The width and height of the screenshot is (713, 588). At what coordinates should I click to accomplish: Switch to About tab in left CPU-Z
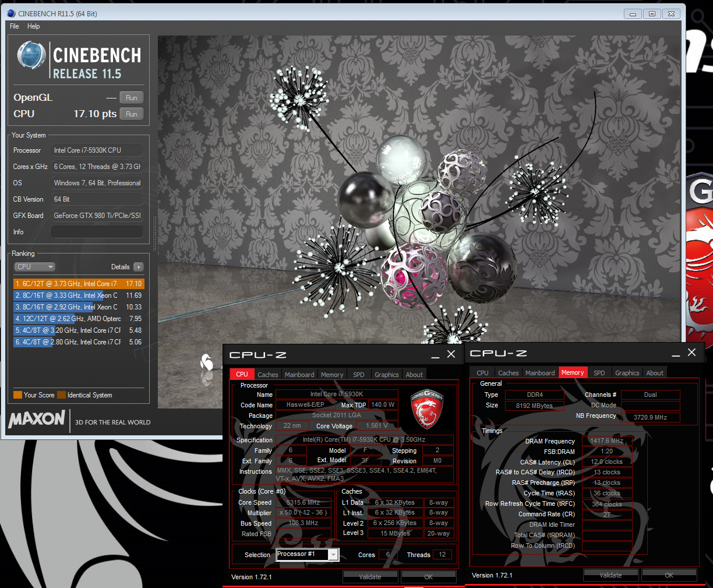[x=414, y=375]
